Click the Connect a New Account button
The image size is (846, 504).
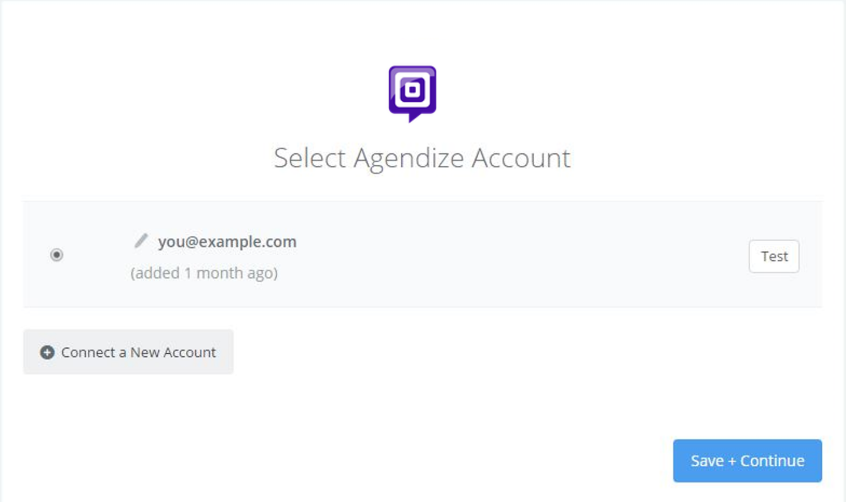point(128,352)
